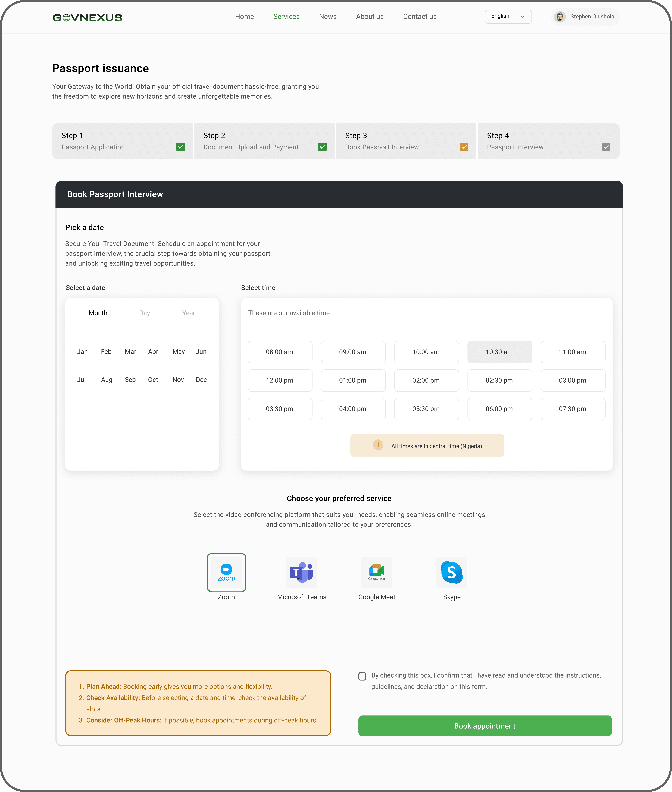
Task: Select Oct in the month grid
Action: 153,380
